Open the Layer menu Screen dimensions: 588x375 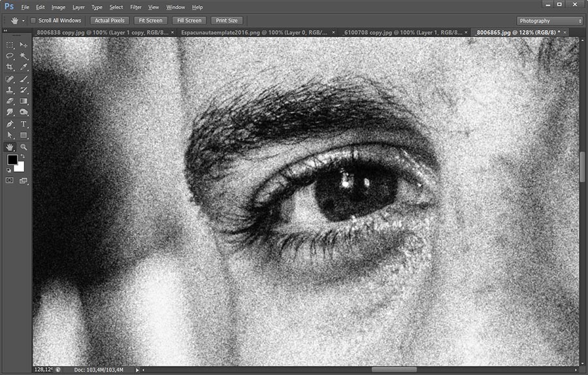point(78,7)
